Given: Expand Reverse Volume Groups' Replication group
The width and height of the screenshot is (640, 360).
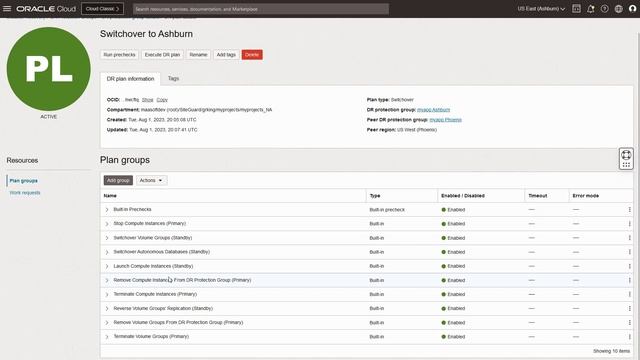Looking at the screenshot, I should 107,309.
